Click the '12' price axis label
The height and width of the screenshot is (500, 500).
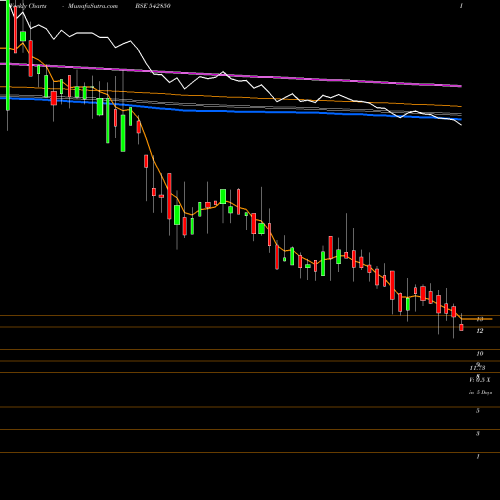pyautogui.click(x=480, y=331)
